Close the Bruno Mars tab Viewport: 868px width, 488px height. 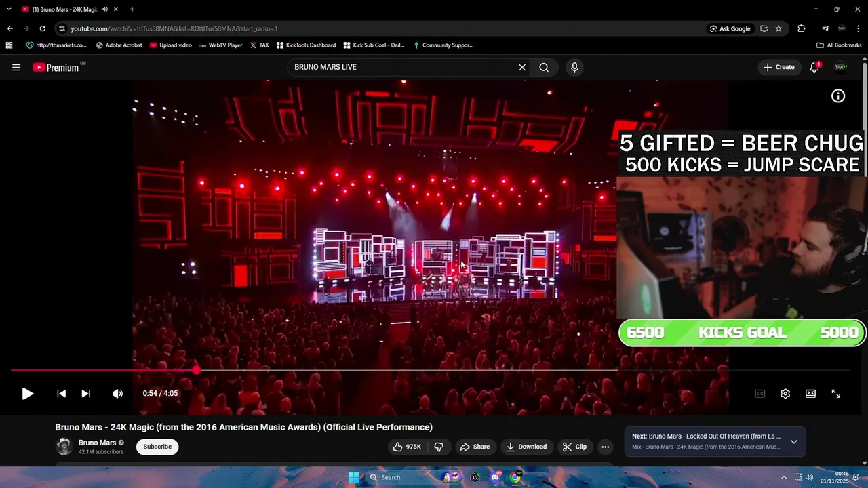click(x=116, y=9)
